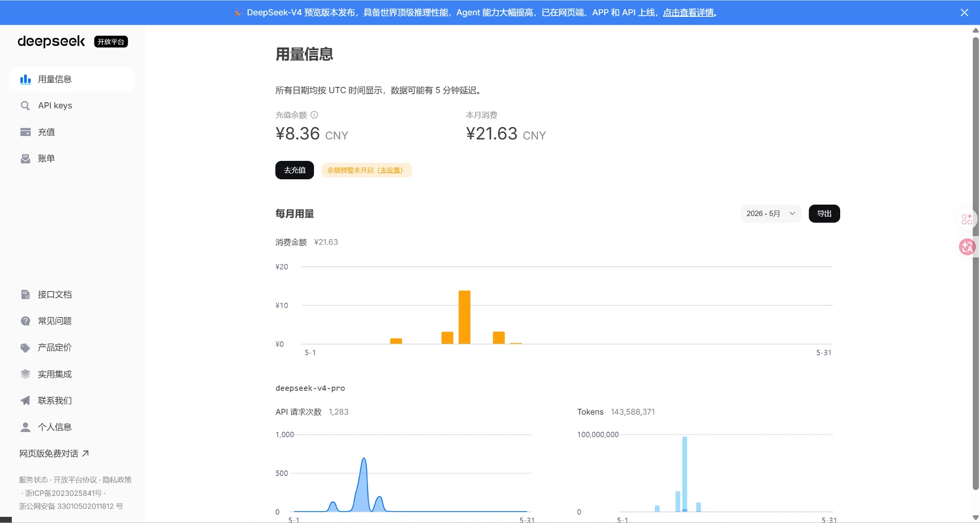Image resolution: width=980 pixels, height=523 pixels.
Task: Click the bill icon beside 账单
Action: 25,159
